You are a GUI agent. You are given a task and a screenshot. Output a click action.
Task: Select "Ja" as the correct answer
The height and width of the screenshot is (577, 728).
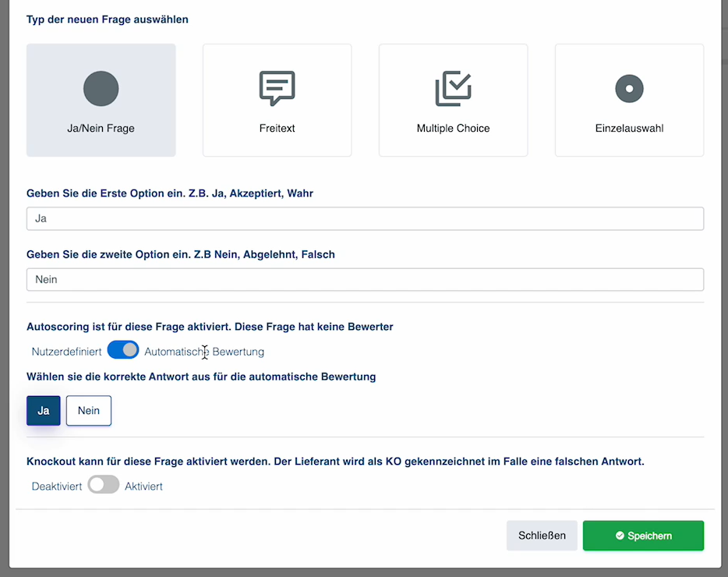click(44, 411)
